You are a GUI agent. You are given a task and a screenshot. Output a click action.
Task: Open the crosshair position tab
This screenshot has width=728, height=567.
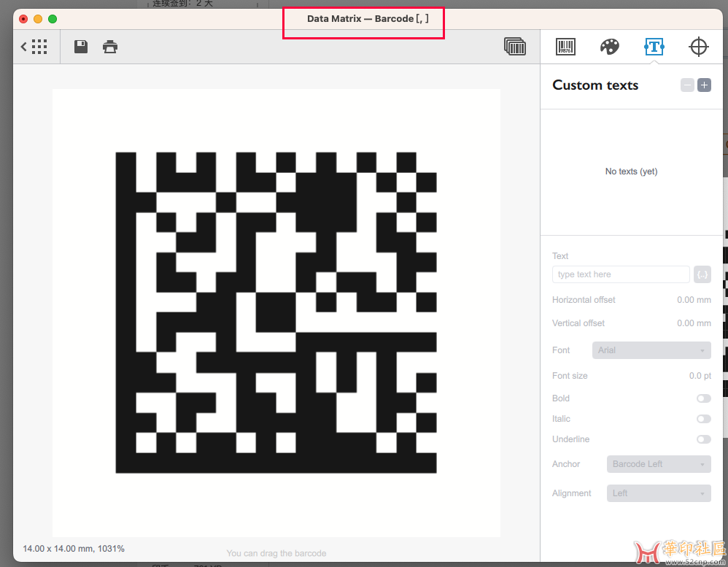click(698, 47)
